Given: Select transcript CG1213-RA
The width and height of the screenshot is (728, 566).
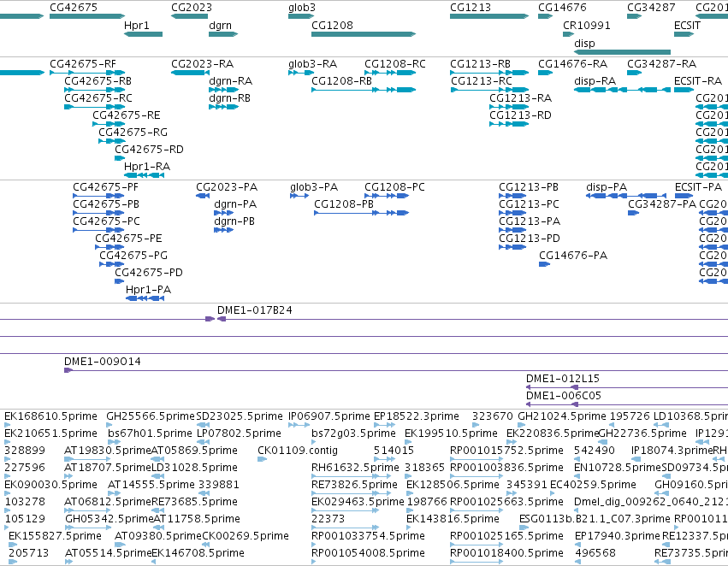Looking at the screenshot, I should [x=520, y=98].
